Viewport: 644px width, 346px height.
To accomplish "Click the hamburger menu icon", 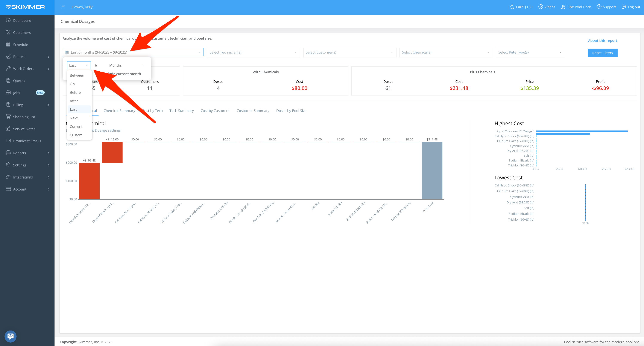I will click(x=63, y=7).
